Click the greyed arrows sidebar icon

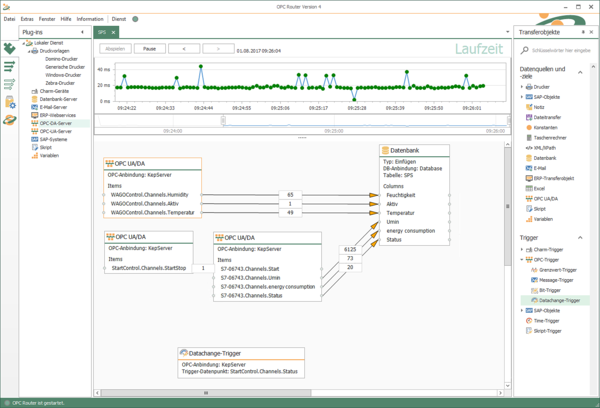[9, 84]
